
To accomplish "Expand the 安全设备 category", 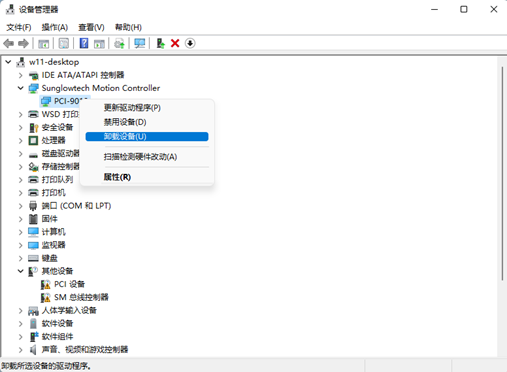I will pos(21,128).
